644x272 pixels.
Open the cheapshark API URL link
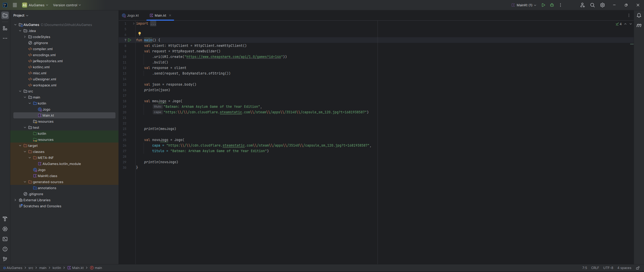point(233,57)
